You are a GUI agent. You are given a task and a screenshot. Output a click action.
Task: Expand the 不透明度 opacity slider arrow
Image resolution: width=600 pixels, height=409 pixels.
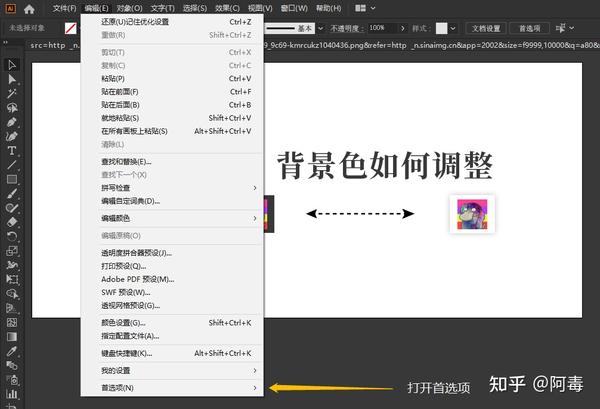(x=403, y=28)
